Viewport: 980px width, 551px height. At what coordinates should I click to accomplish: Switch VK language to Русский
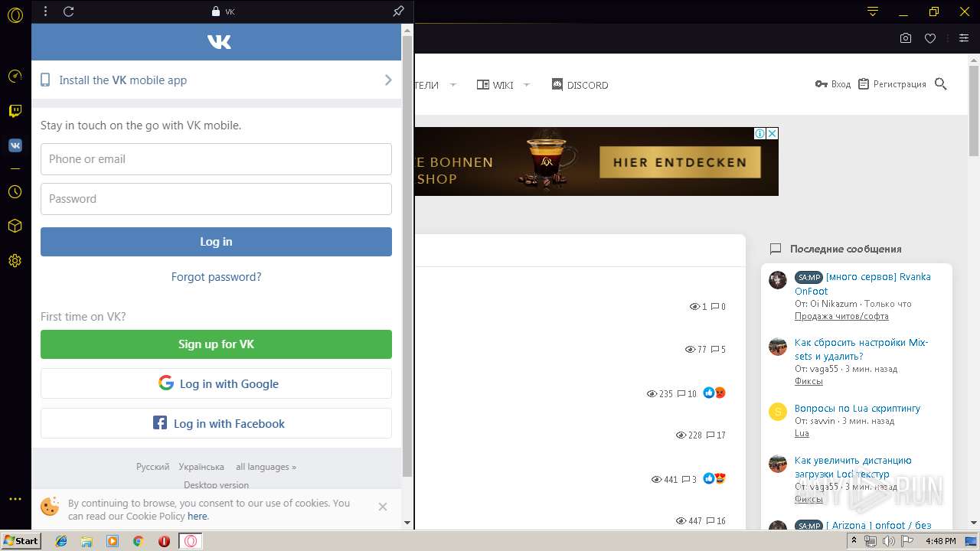(x=152, y=467)
